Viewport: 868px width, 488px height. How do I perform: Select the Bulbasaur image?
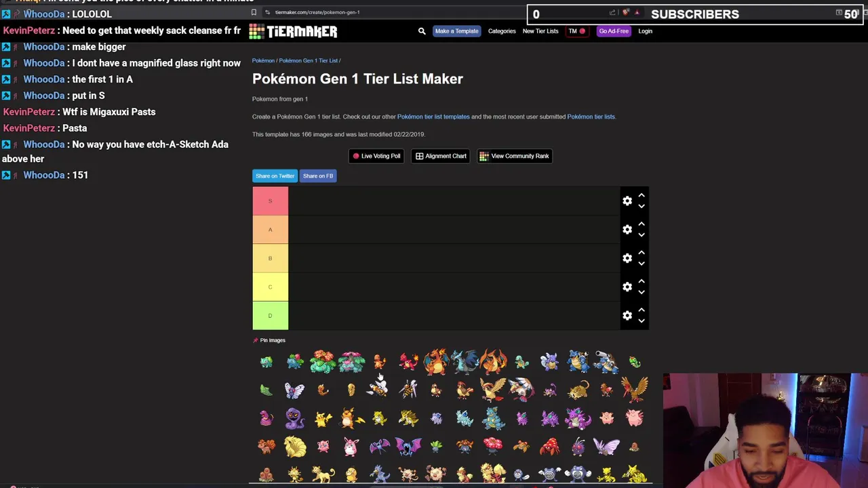pyautogui.click(x=266, y=362)
